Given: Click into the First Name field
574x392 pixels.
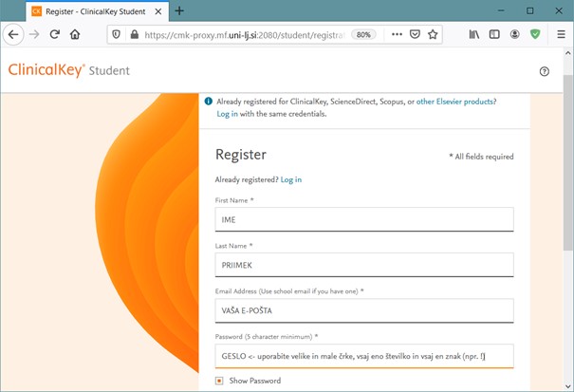Looking at the screenshot, I should click(x=364, y=219).
